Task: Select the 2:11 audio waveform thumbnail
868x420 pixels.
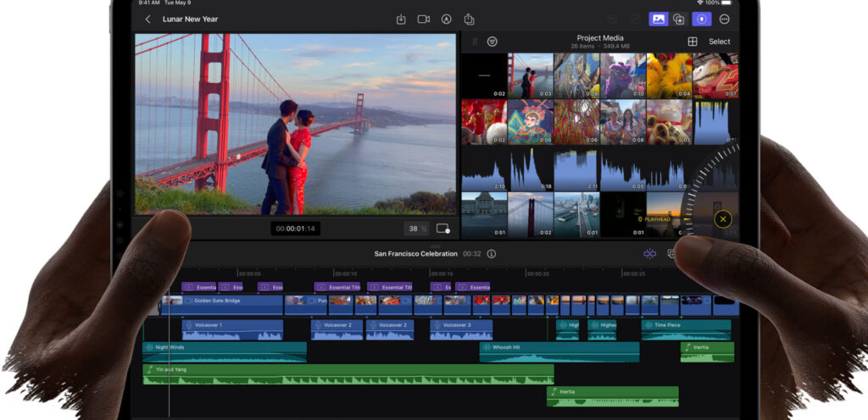Action: point(576,169)
